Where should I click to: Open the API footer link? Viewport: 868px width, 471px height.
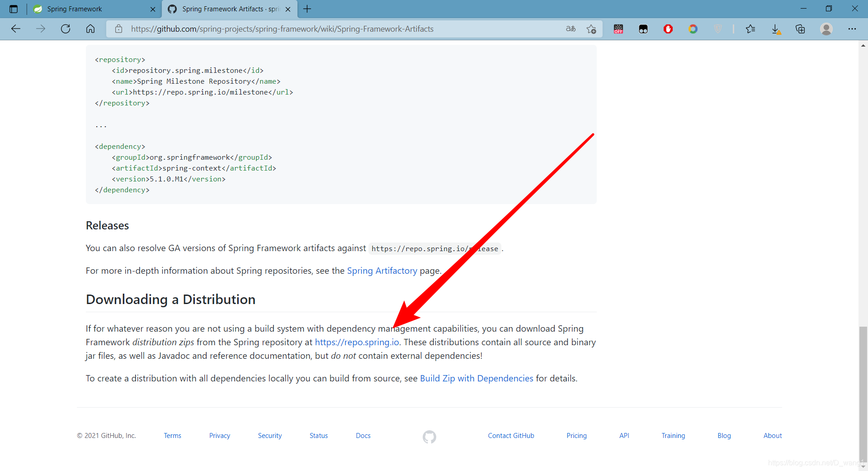624,436
